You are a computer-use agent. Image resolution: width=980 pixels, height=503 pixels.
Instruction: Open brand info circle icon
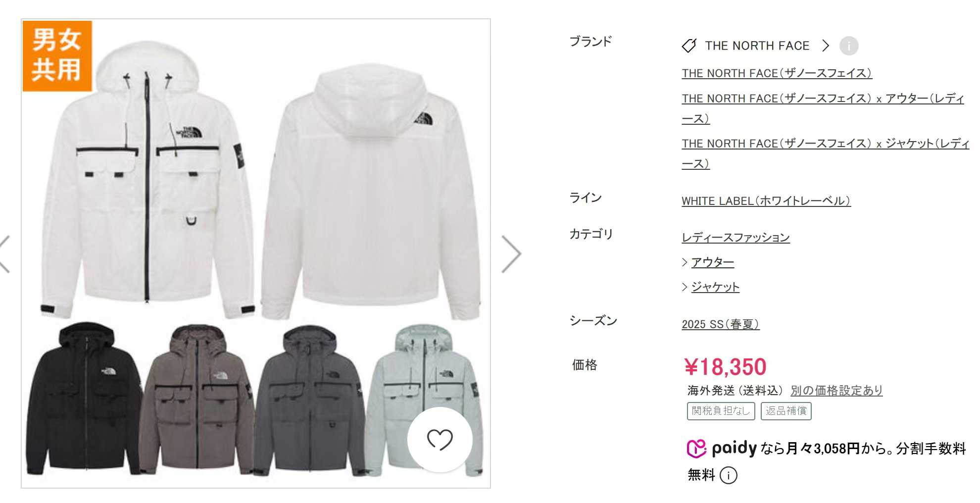tap(849, 46)
